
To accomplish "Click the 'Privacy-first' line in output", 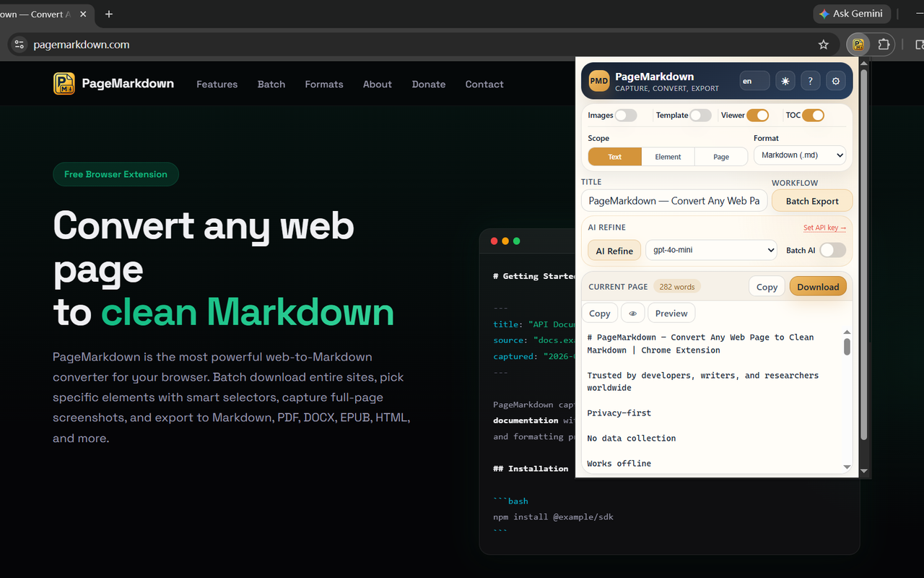I will (x=619, y=413).
